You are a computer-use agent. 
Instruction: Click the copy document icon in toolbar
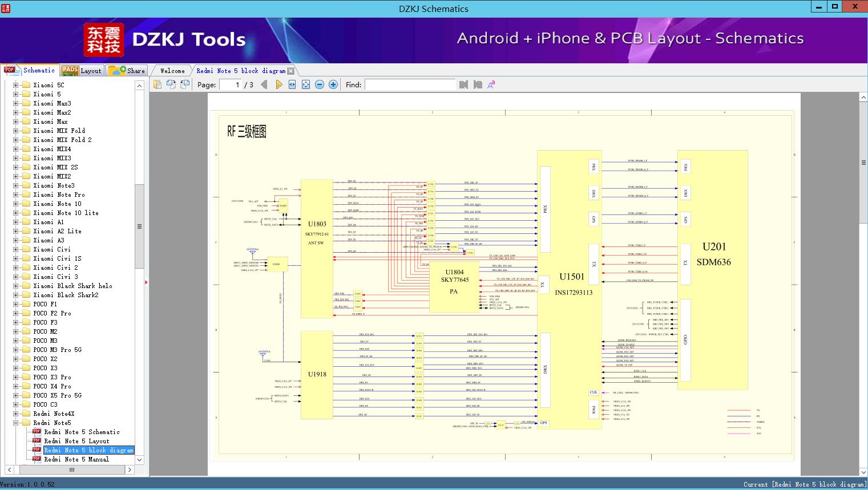(158, 84)
